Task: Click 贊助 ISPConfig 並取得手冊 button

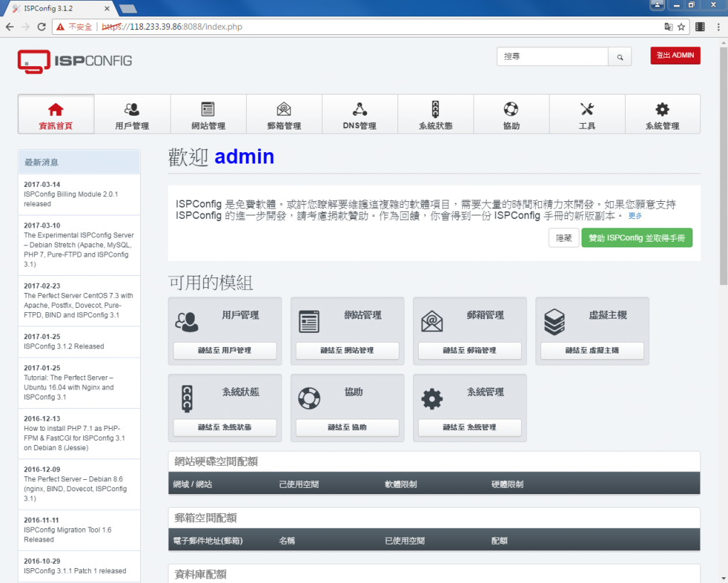Action: 636,237
